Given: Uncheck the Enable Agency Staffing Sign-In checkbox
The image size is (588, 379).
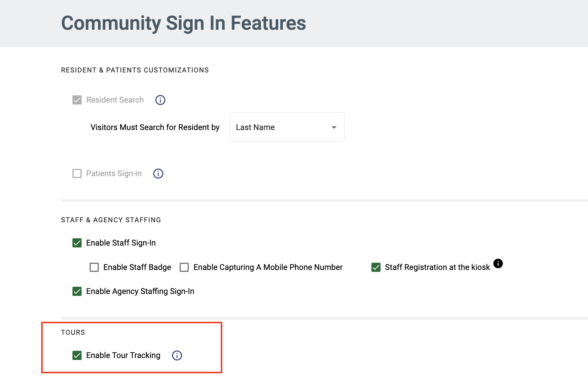Looking at the screenshot, I should pyautogui.click(x=77, y=291).
